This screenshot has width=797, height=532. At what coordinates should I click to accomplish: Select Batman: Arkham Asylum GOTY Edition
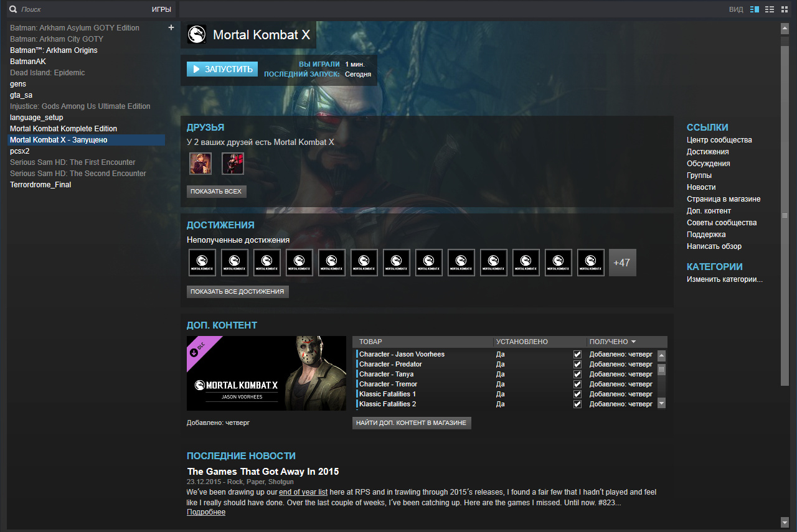(75, 28)
